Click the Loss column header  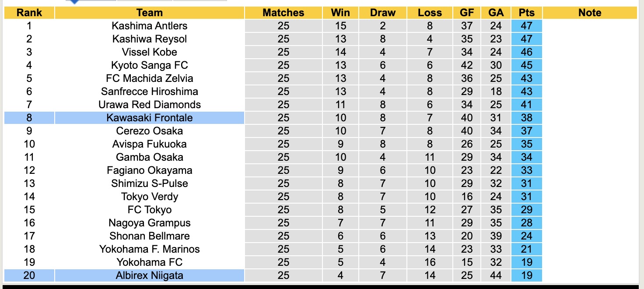(430, 13)
